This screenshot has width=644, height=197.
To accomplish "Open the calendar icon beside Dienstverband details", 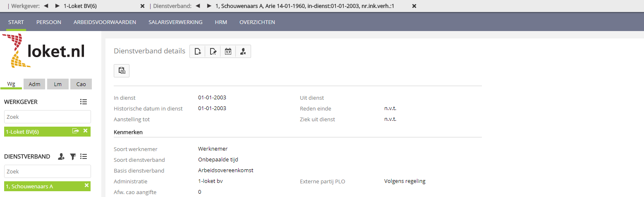I will click(x=228, y=51).
